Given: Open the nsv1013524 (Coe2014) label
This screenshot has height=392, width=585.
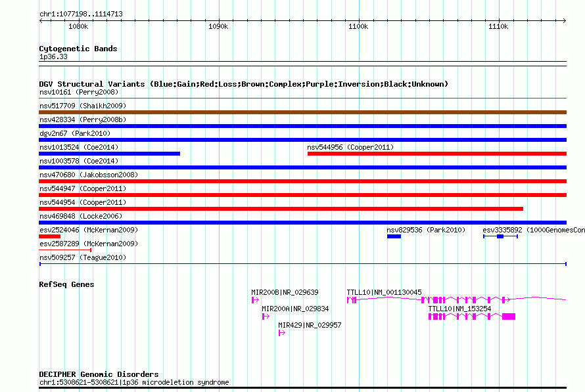Looking at the screenshot, I should point(79,147).
